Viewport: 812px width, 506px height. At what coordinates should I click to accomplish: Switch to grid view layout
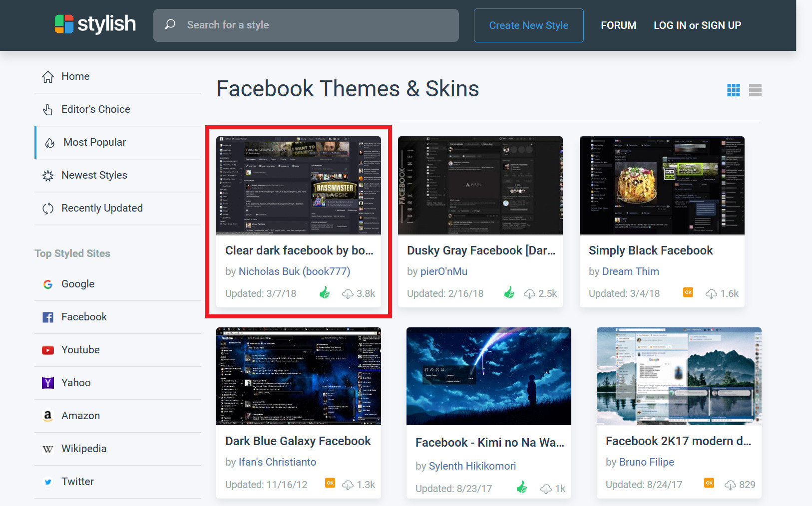click(734, 90)
